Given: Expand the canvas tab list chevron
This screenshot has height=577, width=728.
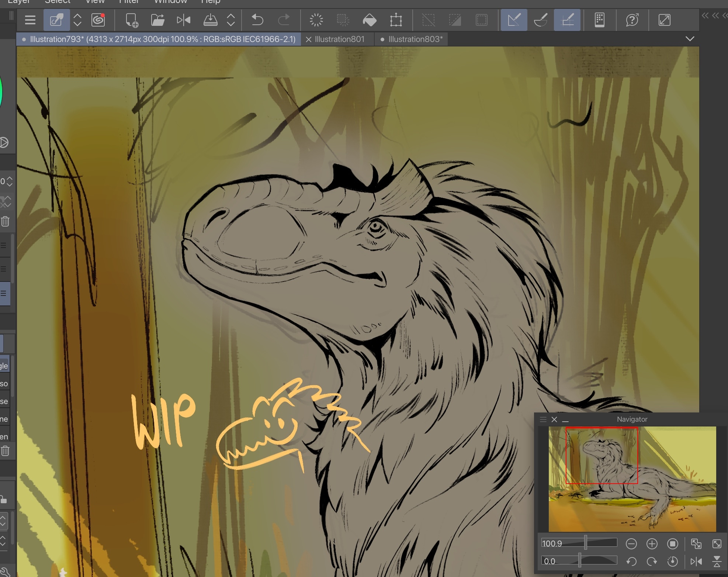Looking at the screenshot, I should [690, 39].
